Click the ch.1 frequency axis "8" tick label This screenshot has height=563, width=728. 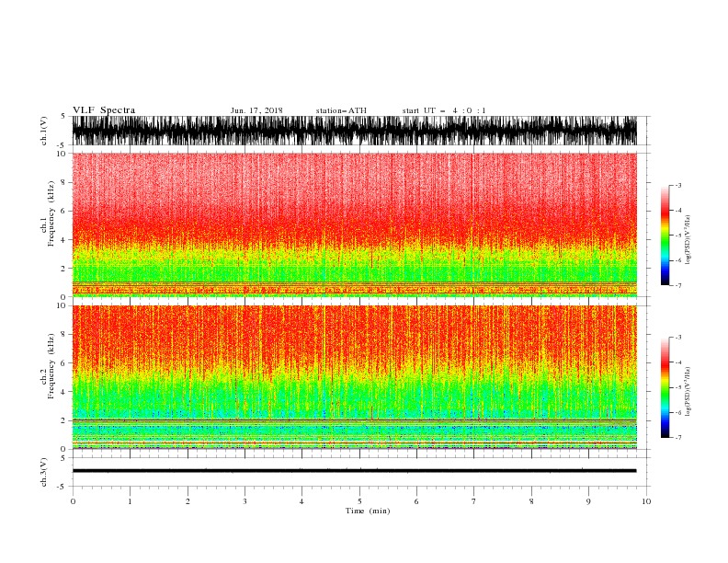click(x=63, y=182)
